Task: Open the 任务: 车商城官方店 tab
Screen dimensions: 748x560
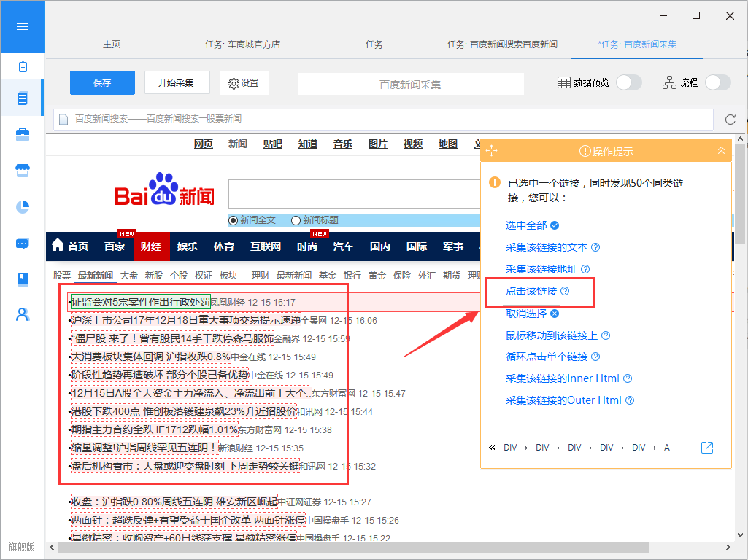Action: point(243,44)
